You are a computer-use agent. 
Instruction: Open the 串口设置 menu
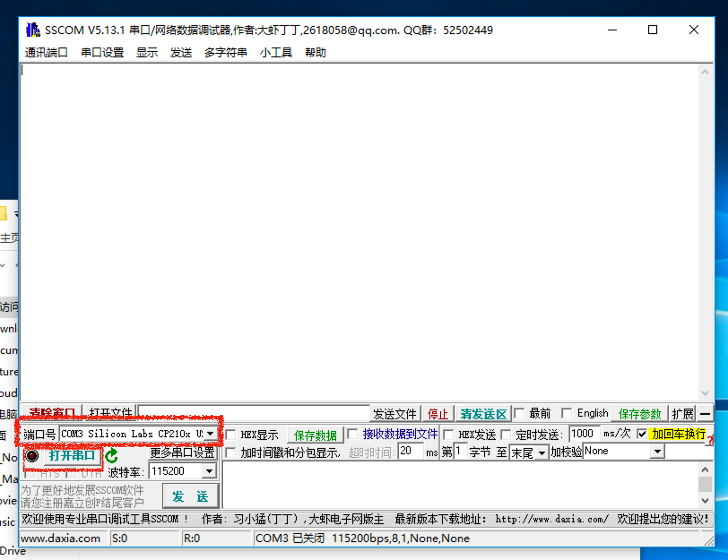click(x=102, y=53)
